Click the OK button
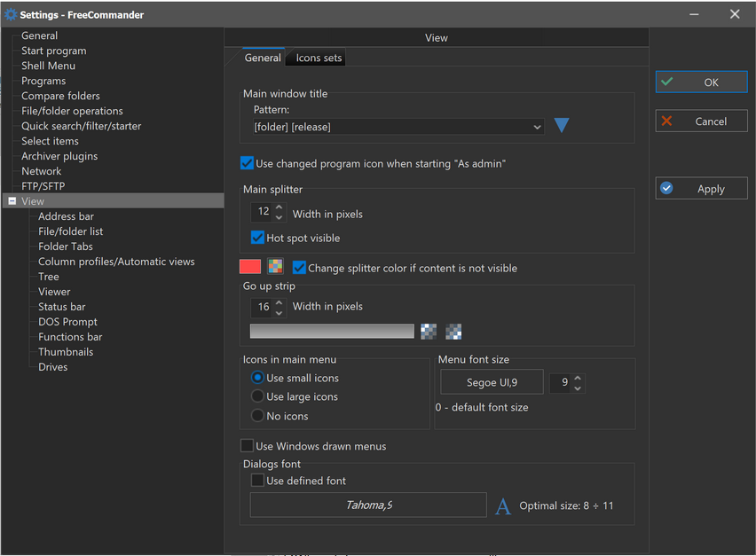This screenshot has width=756, height=556. (701, 82)
